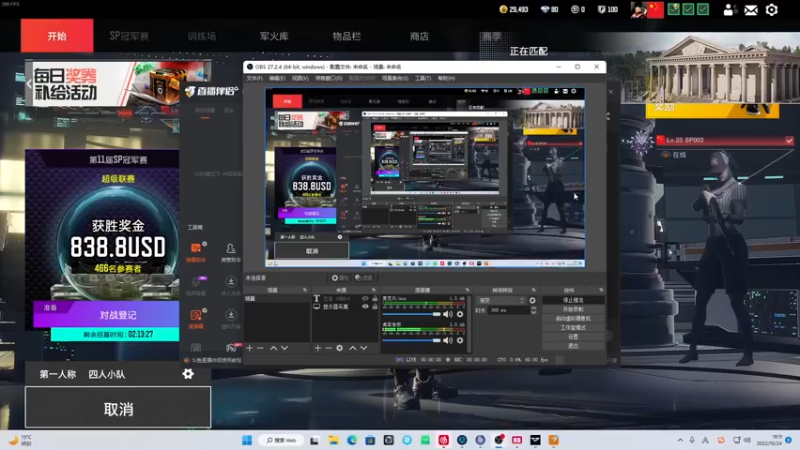Open transition properties gear next to 渐变
Viewport: 800px width, 450px height.
533,301
